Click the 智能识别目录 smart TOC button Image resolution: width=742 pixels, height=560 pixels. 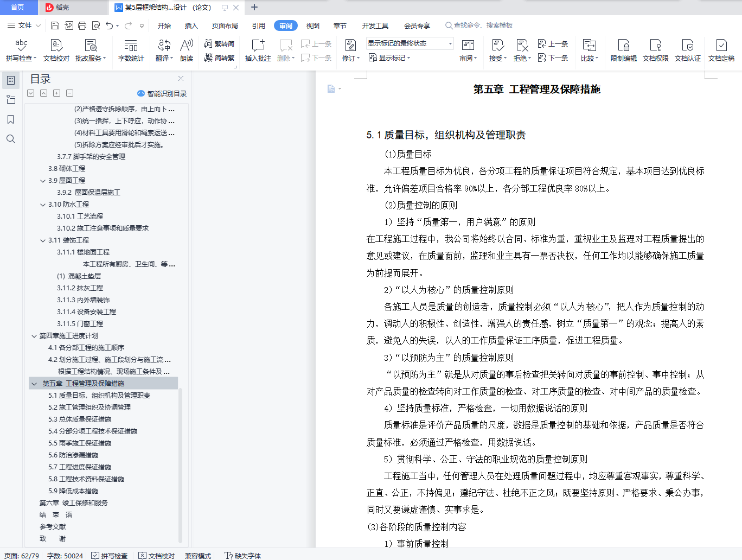162,93
